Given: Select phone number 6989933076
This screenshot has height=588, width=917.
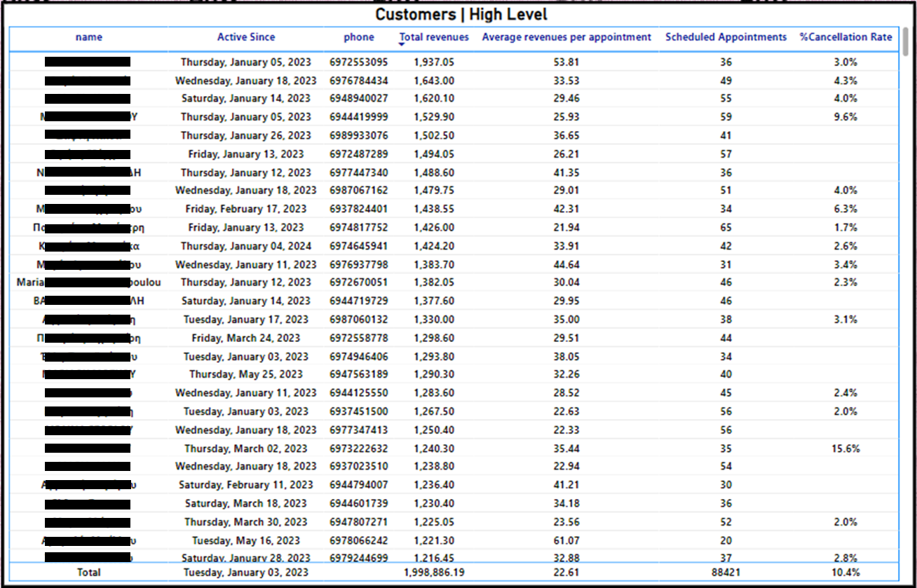Looking at the screenshot, I should coord(358,135).
